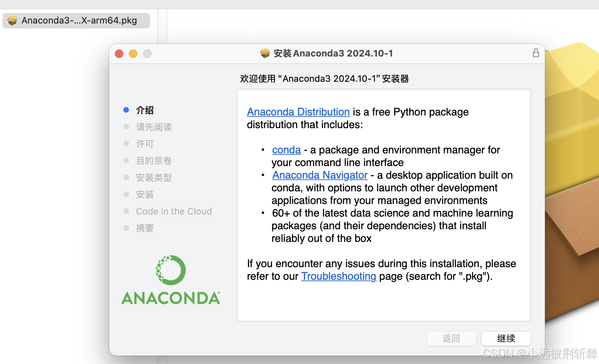Click the Anaconda3-...X-arm64.pkg download item
Screen dimensions: 599x364
[x=76, y=20]
